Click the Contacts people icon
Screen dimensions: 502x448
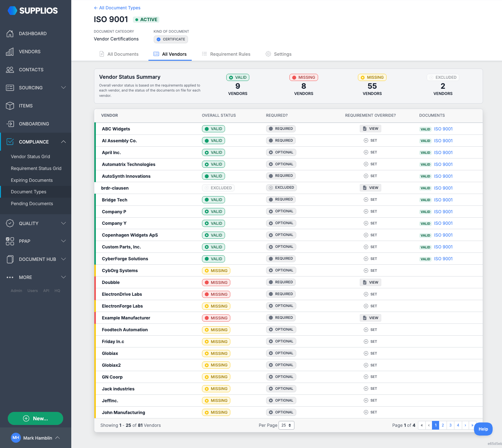point(10,70)
